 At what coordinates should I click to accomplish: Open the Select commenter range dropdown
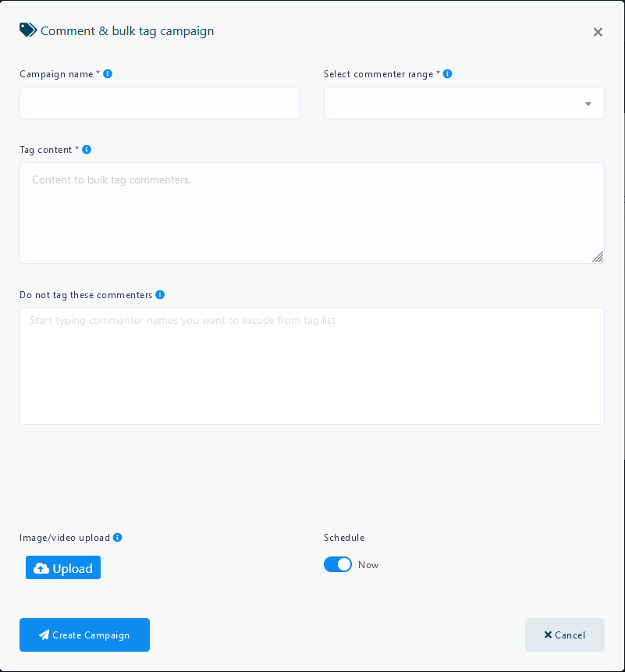pos(463,104)
